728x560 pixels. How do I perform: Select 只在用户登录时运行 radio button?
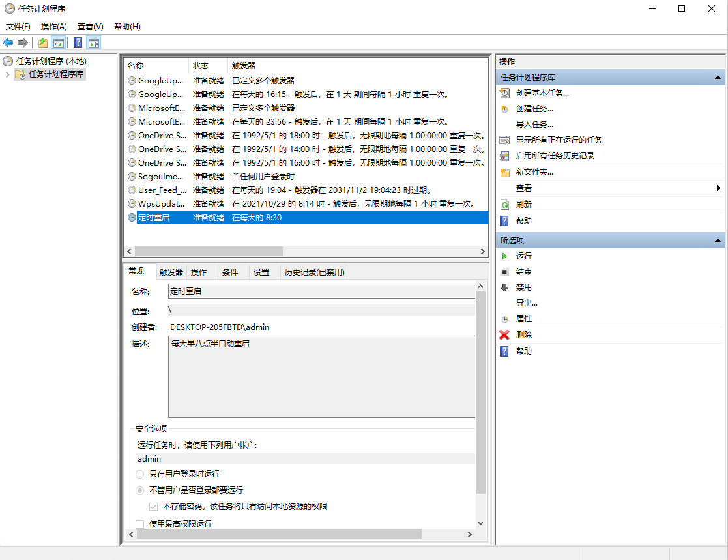coord(140,474)
